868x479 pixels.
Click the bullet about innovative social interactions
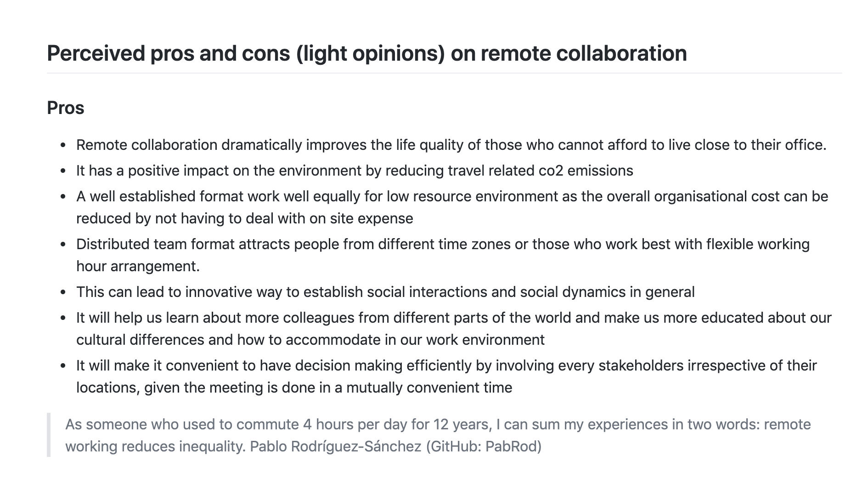[x=385, y=292]
